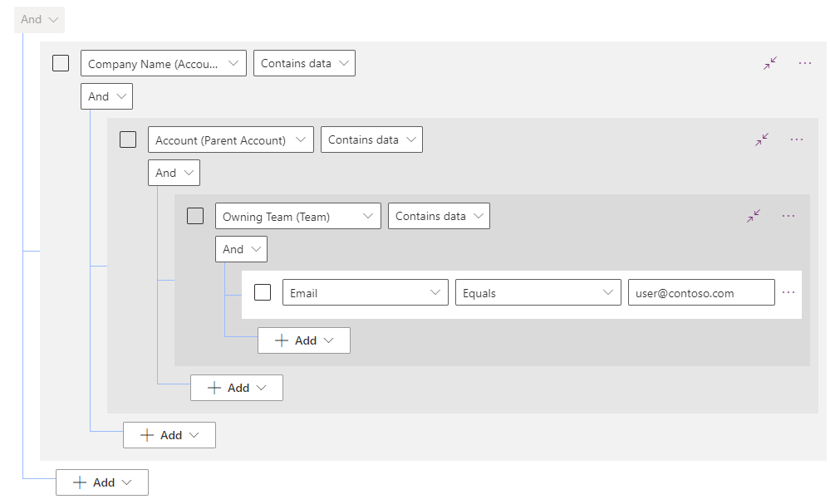Open the top-level And operator dropdown
The image size is (830, 504).
point(38,19)
